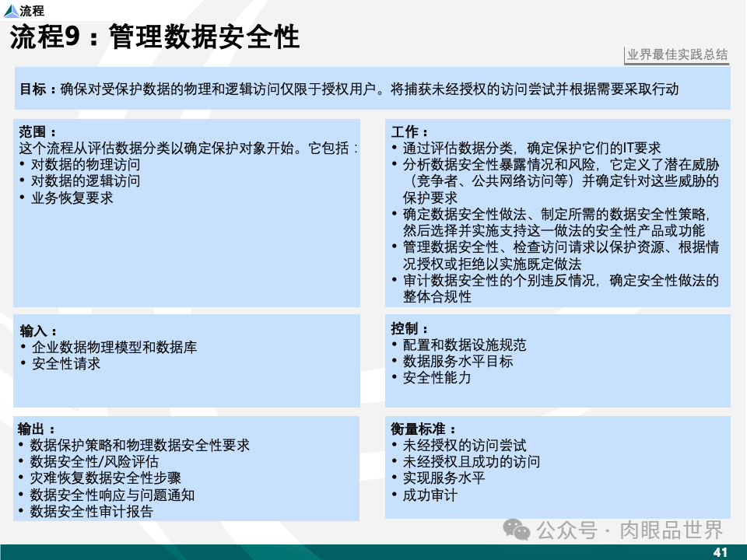The height and width of the screenshot is (560, 747).
Task: Click the bullet 数据安全性/风险评估
Action: [x=94, y=461]
